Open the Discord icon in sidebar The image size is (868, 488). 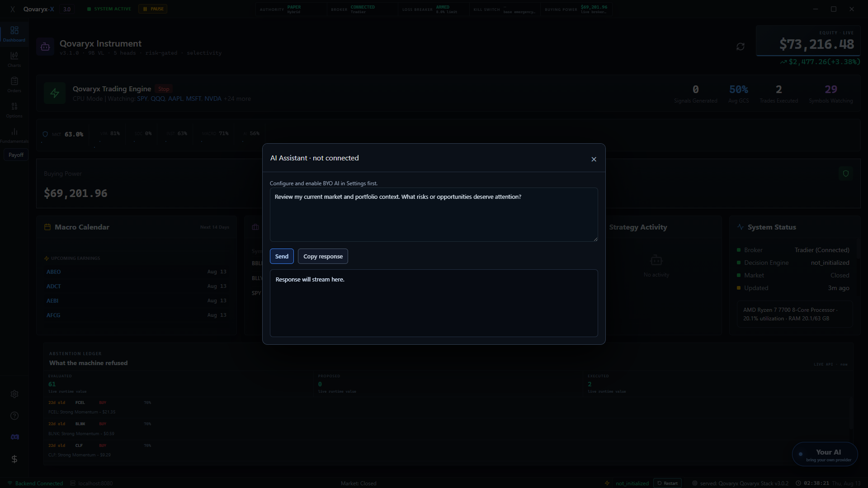click(14, 437)
